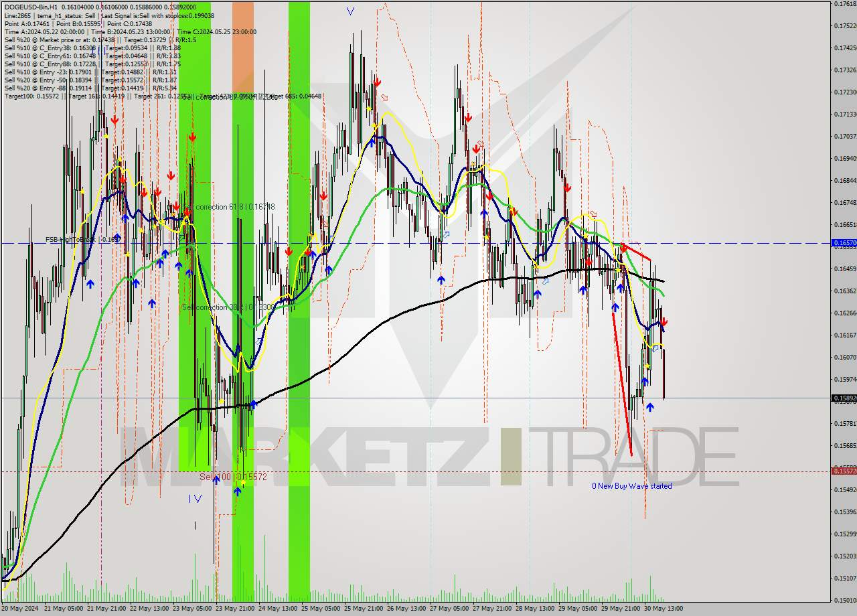Click the red 0.15572 target price tag

[x=843, y=471]
